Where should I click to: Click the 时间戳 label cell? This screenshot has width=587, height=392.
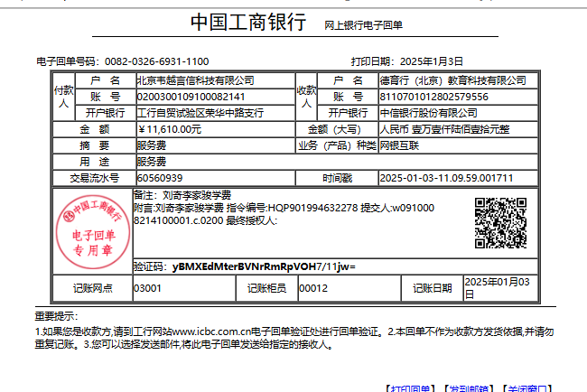pos(337,178)
